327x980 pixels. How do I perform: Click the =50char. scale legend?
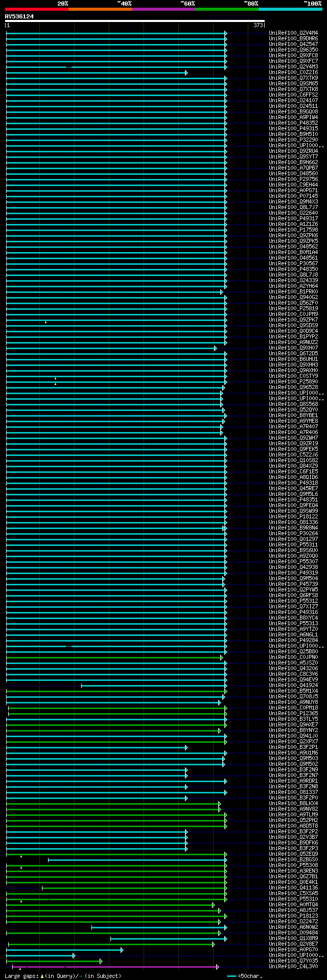click(244, 976)
